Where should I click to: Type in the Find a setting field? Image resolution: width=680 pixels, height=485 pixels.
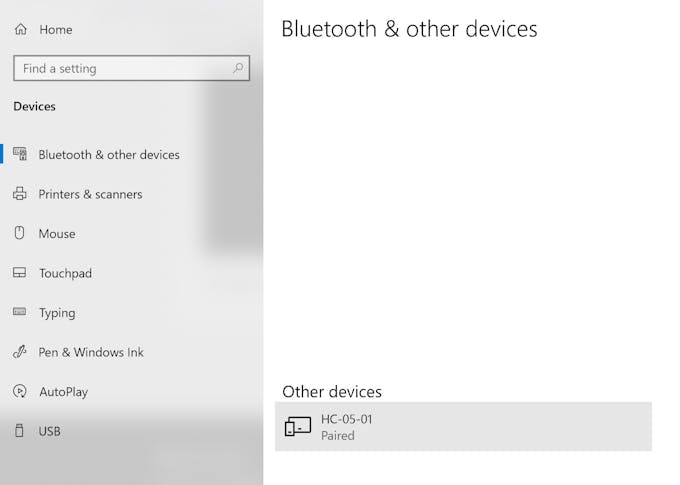[120, 69]
